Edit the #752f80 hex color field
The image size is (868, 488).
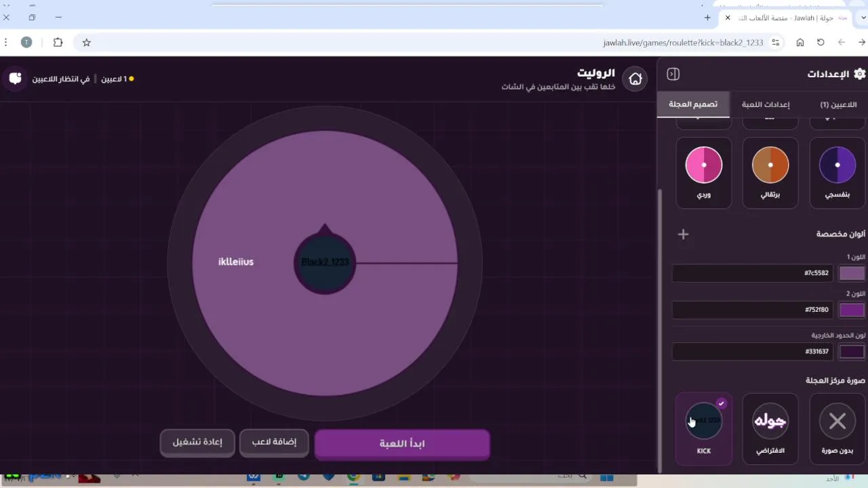coord(753,310)
